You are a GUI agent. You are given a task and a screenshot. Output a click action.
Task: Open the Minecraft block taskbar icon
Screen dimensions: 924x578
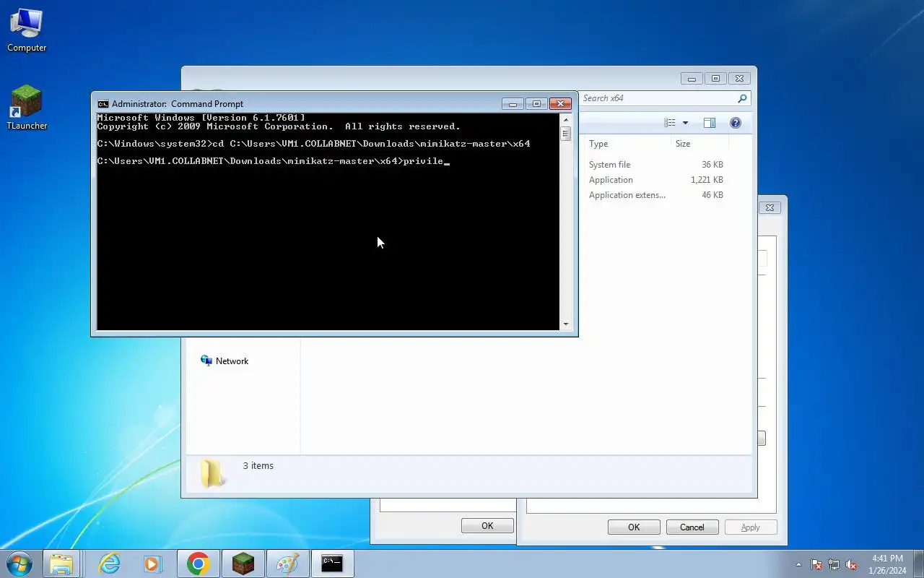243,564
